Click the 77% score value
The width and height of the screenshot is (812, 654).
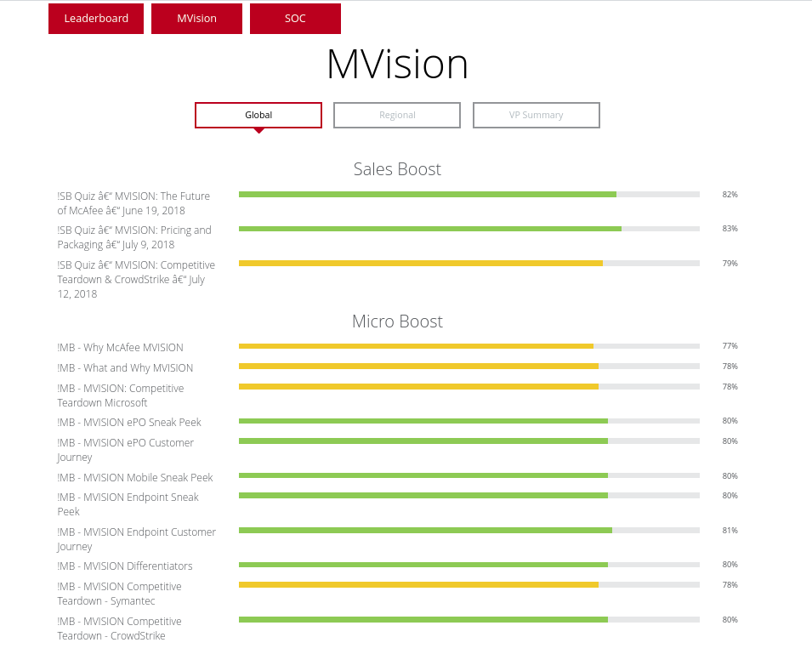pyautogui.click(x=730, y=346)
